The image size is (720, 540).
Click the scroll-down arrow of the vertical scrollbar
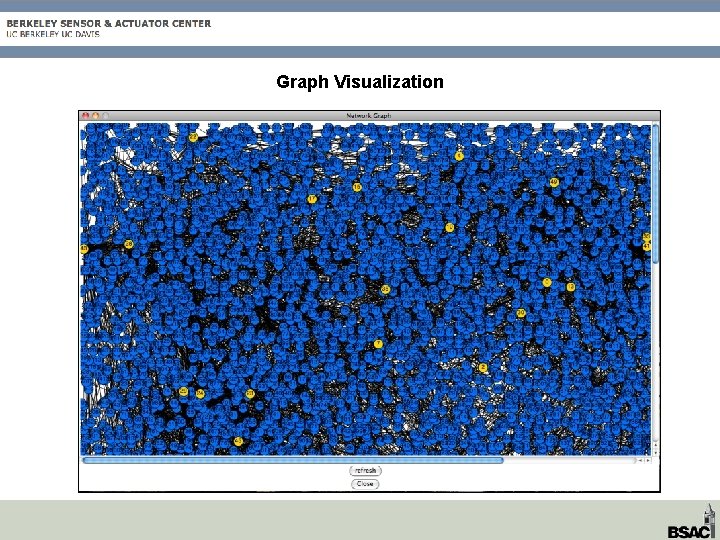tap(655, 452)
